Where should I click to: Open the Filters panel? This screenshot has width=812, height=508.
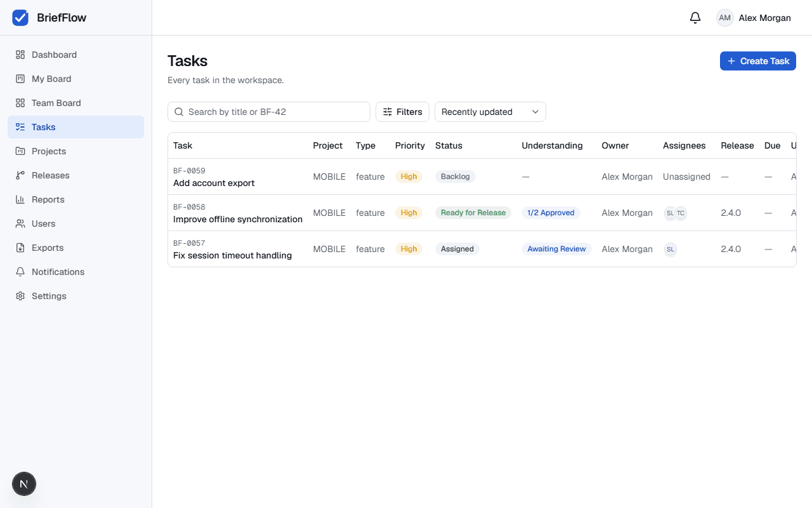point(402,112)
